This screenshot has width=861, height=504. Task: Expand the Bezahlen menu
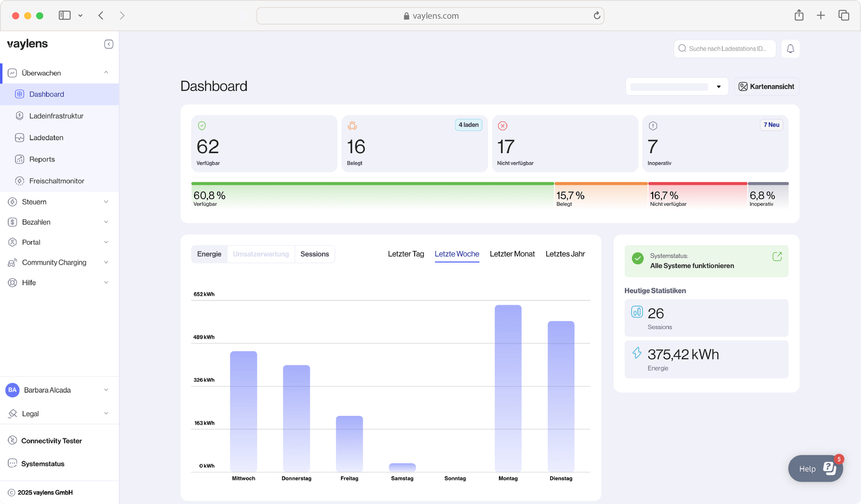coord(106,222)
